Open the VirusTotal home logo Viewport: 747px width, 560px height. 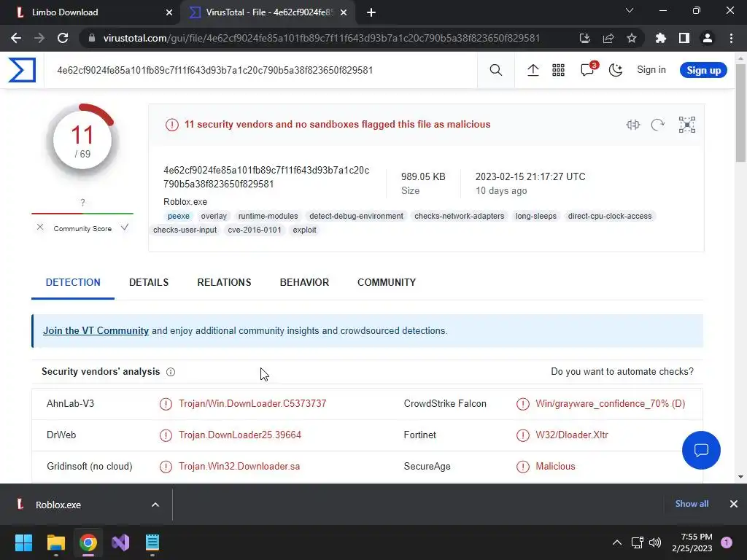22,70
